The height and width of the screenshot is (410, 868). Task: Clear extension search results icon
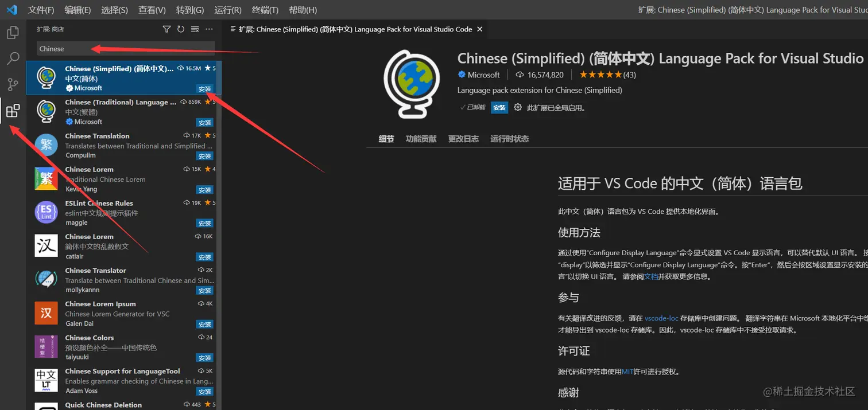click(x=195, y=29)
